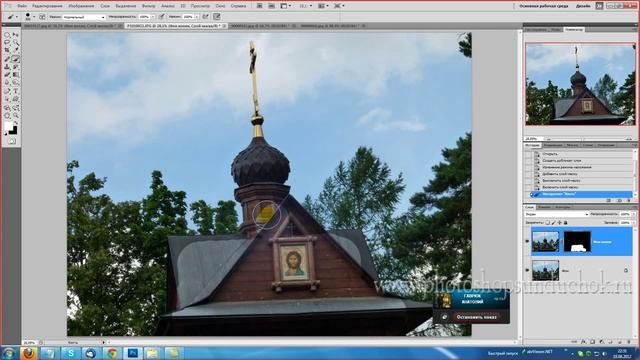Open layer blend mode dropdown Экран
The height and width of the screenshot is (360, 640).
point(556,214)
